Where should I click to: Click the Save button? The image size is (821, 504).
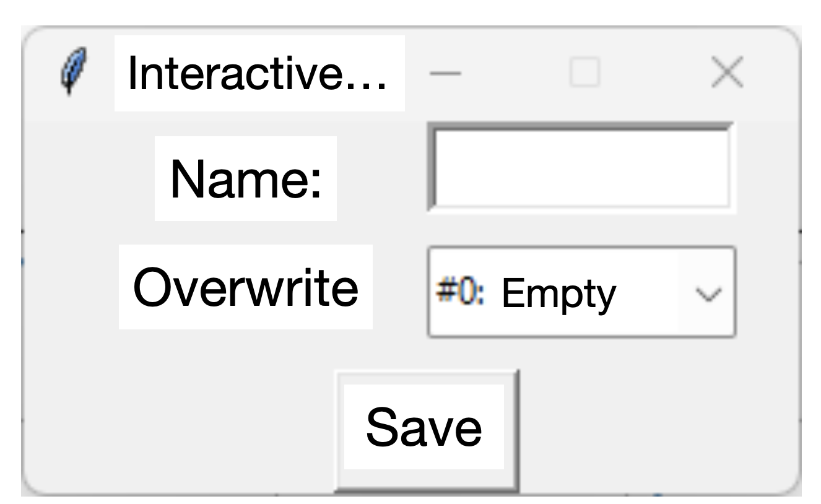pos(426,430)
